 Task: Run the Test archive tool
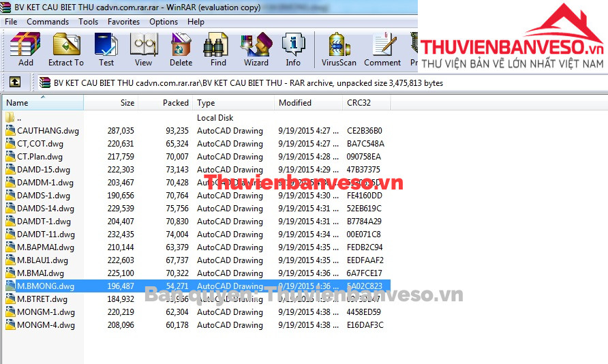(x=106, y=50)
